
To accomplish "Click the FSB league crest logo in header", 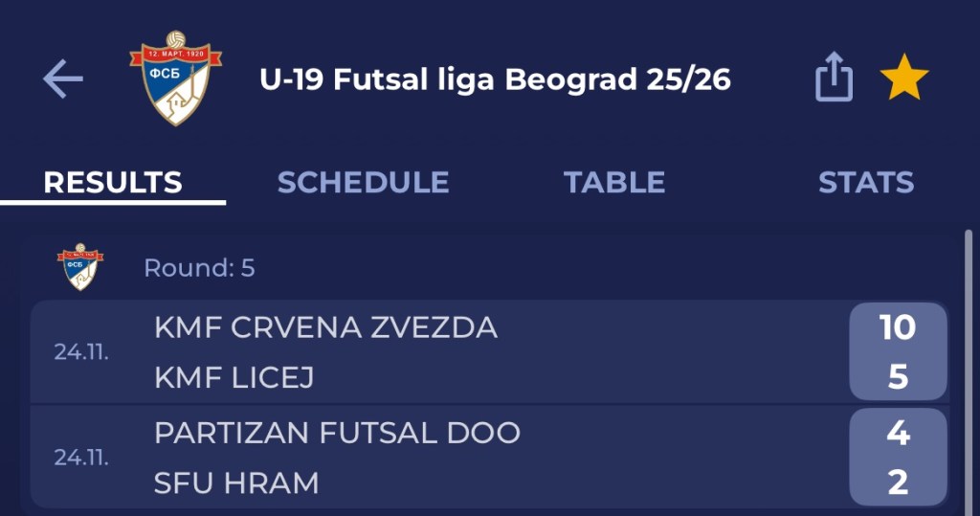I will [175, 79].
